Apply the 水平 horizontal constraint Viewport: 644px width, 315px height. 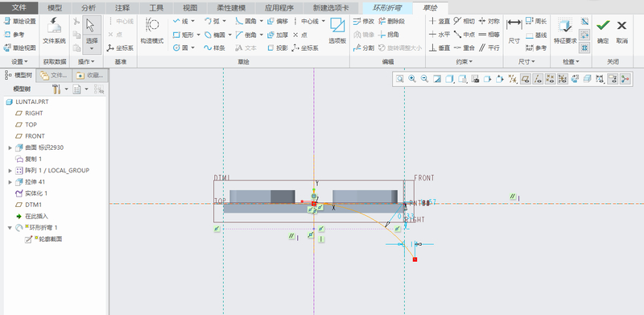click(x=440, y=35)
